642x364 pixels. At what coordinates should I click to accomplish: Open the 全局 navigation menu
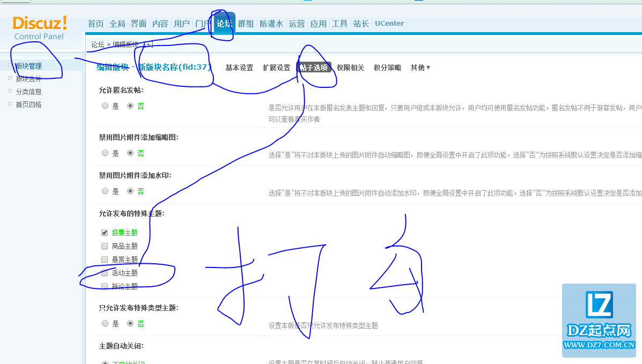117,24
